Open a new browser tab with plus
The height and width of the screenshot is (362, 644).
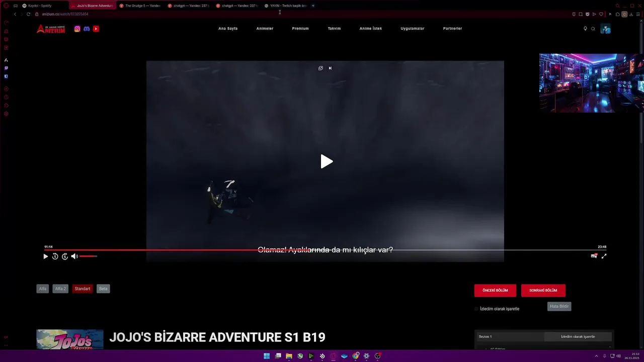[x=313, y=6]
